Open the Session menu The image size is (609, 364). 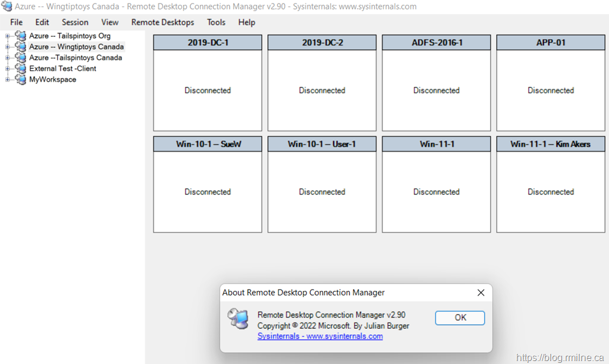pos(75,22)
